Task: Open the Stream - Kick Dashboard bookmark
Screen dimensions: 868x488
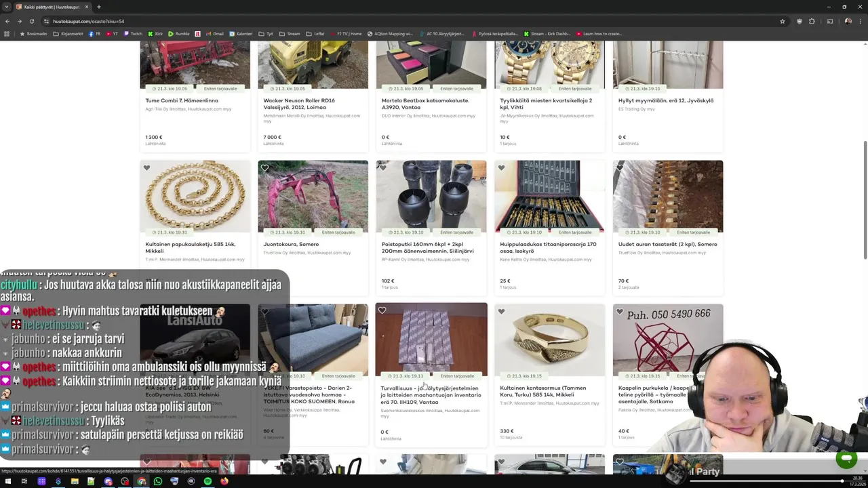Action: [x=547, y=34]
